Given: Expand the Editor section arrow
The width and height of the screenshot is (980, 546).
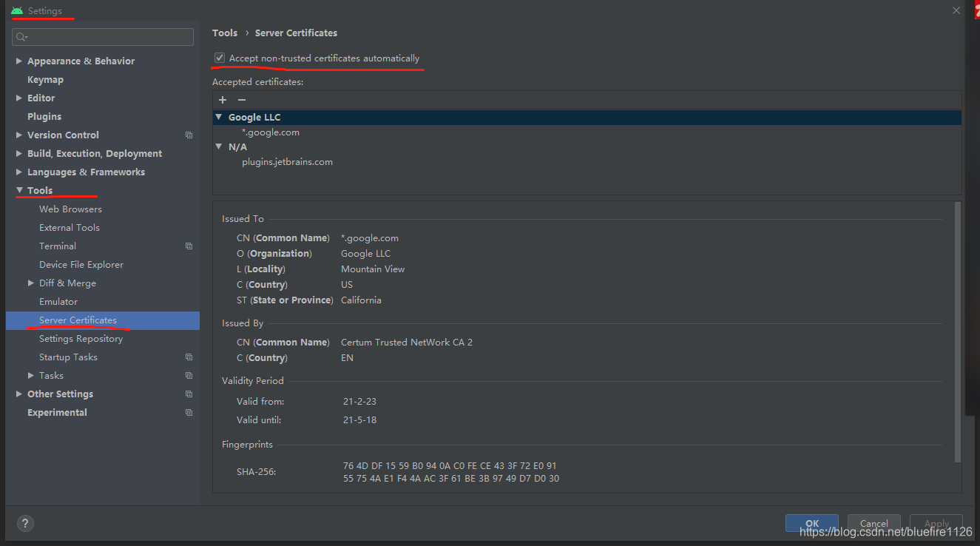Looking at the screenshot, I should [19, 98].
